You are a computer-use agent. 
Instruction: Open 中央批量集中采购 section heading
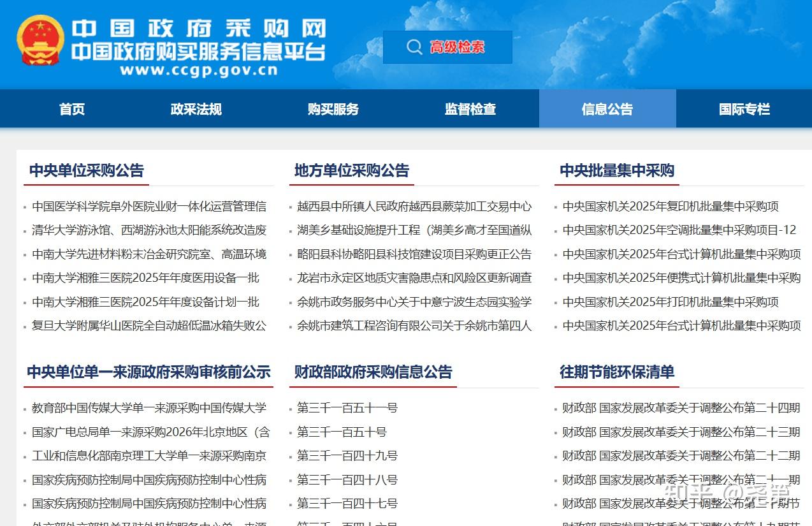[617, 170]
